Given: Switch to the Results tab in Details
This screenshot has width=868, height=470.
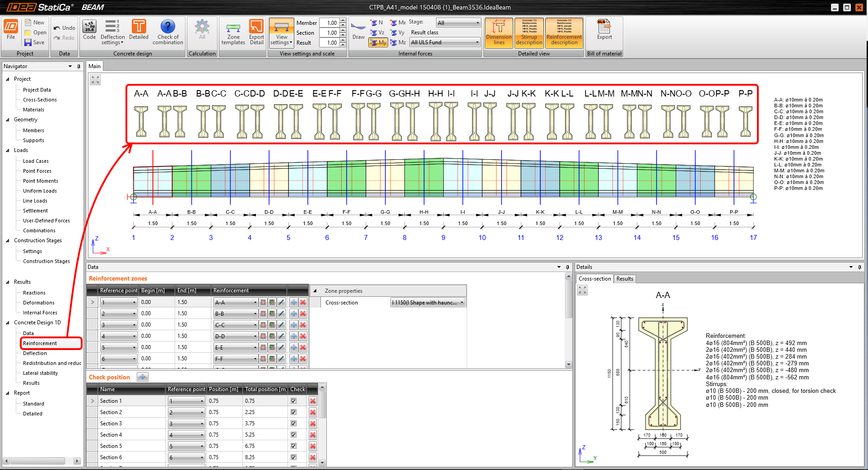Looking at the screenshot, I should tap(625, 279).
